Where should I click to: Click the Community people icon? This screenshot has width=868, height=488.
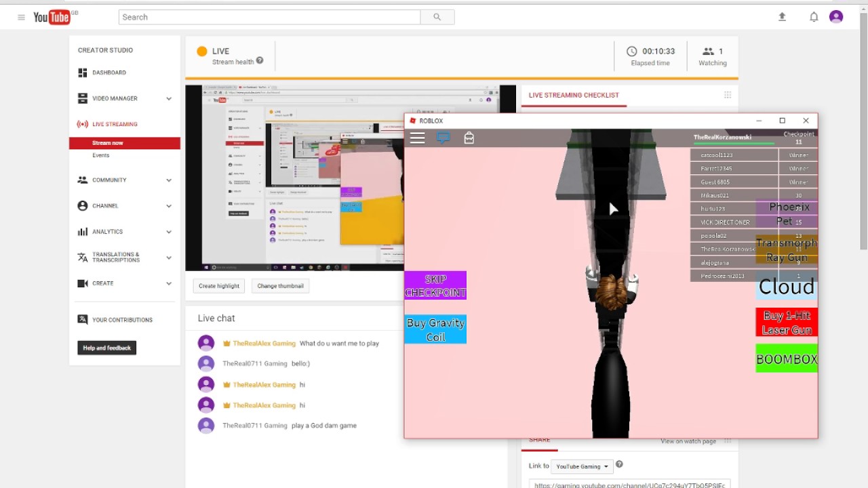[x=83, y=180]
